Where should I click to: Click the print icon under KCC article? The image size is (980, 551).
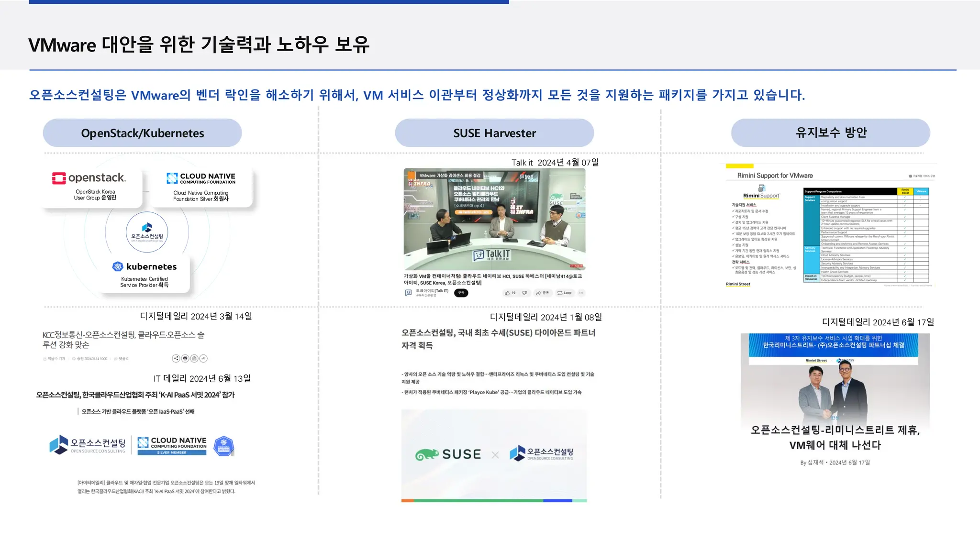185,358
